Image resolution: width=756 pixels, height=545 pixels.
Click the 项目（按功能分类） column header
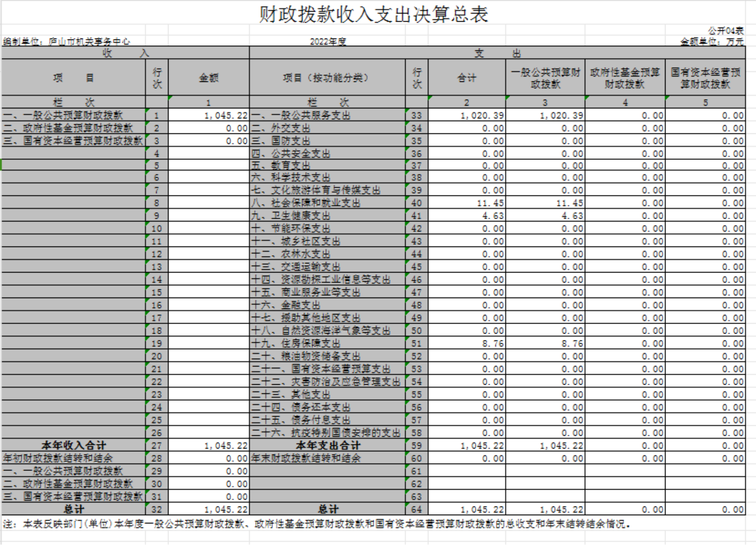point(327,78)
